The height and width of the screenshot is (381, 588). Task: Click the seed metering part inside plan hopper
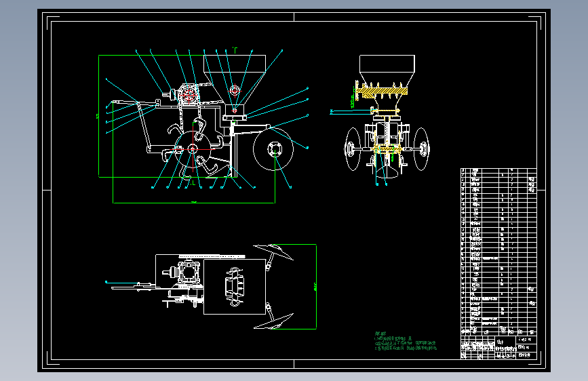[x=235, y=287]
